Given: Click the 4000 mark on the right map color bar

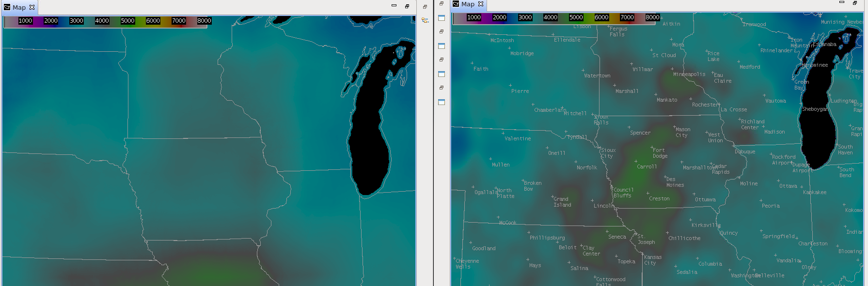Looking at the screenshot, I should [x=551, y=17].
